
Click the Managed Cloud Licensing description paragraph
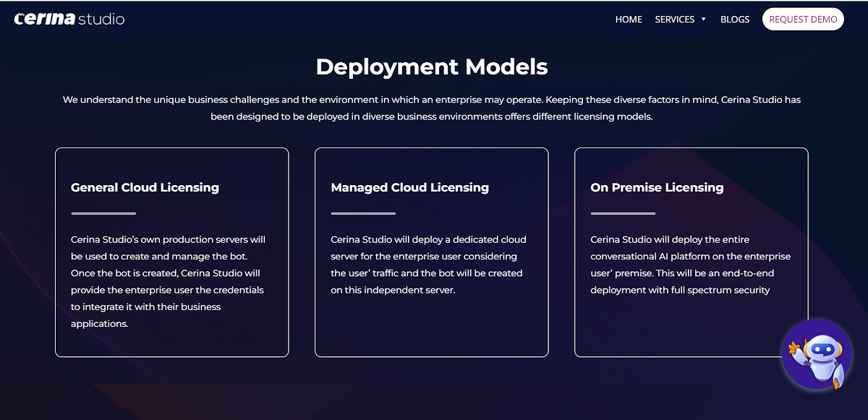pyautogui.click(x=428, y=265)
